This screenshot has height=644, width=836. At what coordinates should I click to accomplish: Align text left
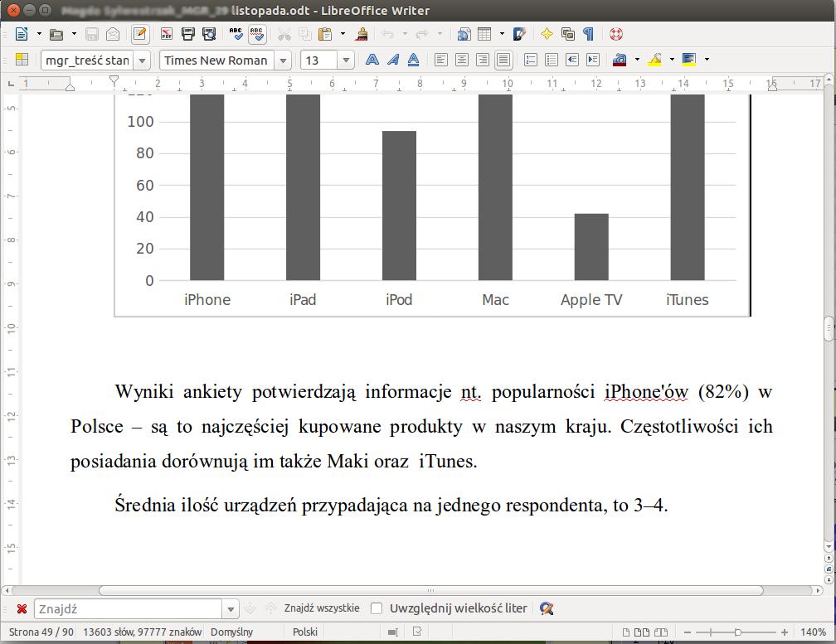[441, 60]
